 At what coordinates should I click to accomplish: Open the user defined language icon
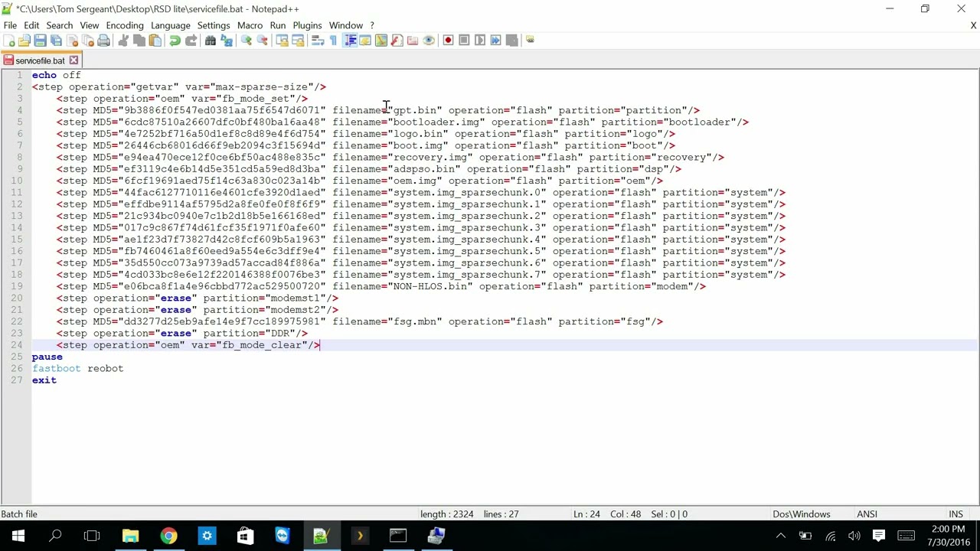point(365,41)
